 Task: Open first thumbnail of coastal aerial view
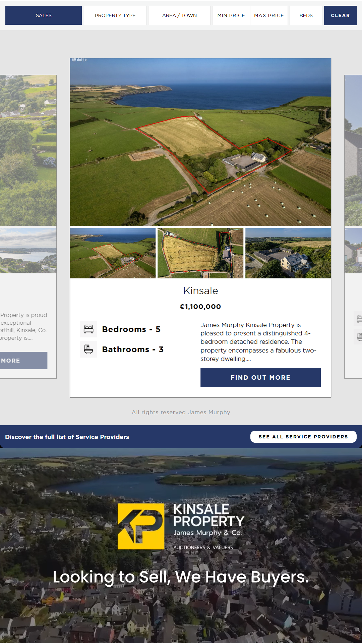pyautogui.click(x=113, y=253)
